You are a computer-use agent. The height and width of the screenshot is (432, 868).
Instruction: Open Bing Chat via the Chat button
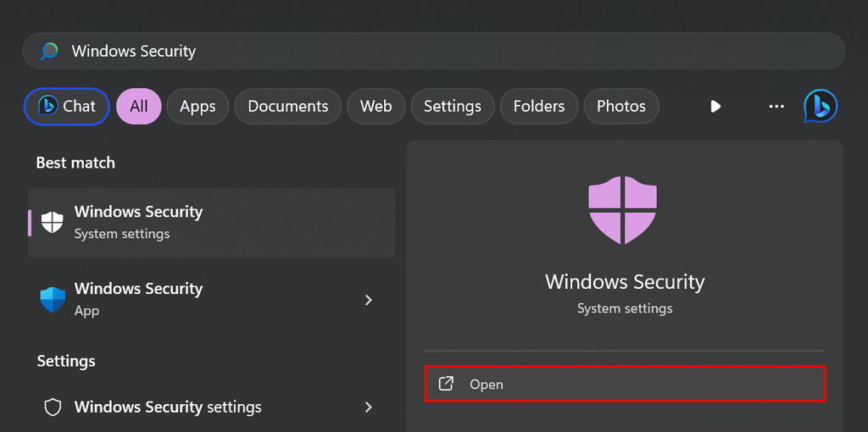point(66,106)
